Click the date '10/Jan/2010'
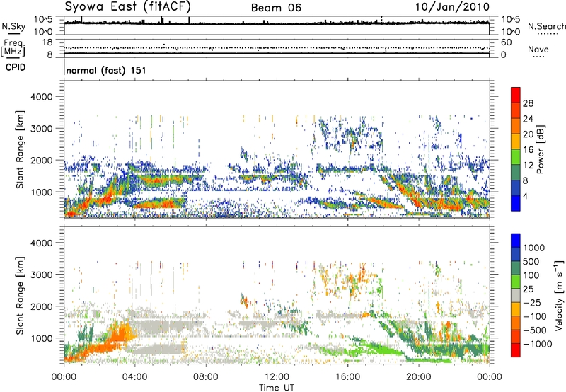Viewport: 566px width, 392px height. [452, 7]
